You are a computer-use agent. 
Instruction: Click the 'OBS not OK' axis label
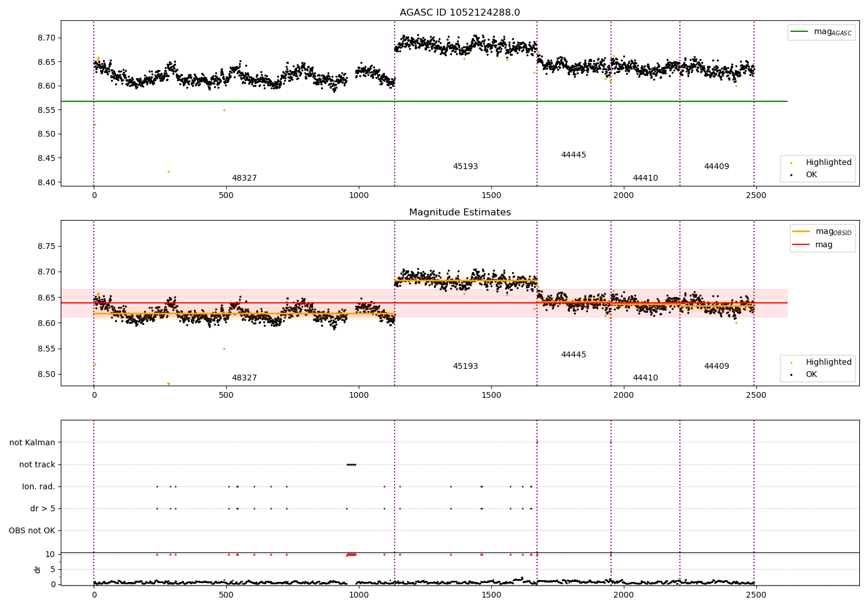point(32,531)
